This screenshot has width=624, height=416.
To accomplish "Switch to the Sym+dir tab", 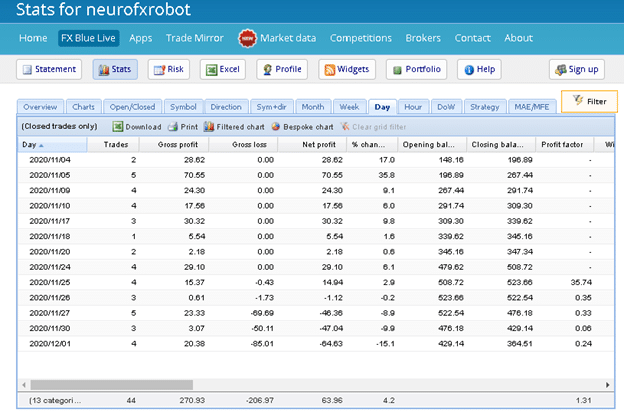I will (x=271, y=107).
